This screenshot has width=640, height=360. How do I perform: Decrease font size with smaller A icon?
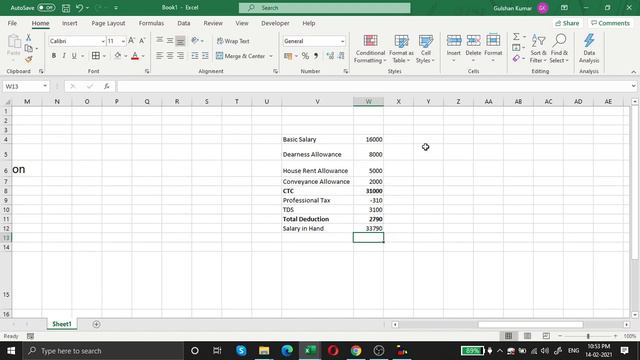point(142,41)
